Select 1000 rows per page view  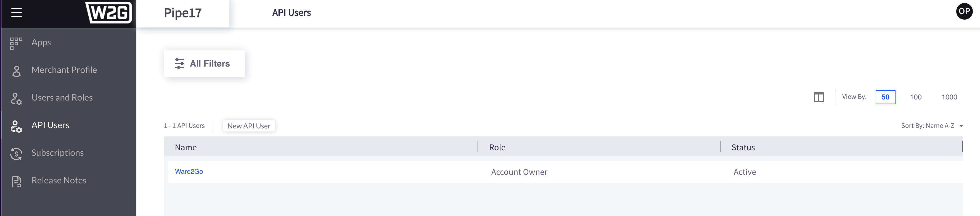949,97
